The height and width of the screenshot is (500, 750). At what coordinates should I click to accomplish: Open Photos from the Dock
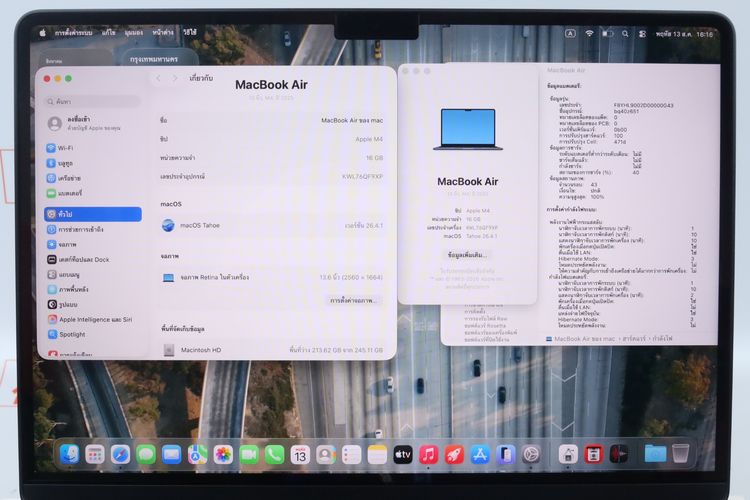223,454
